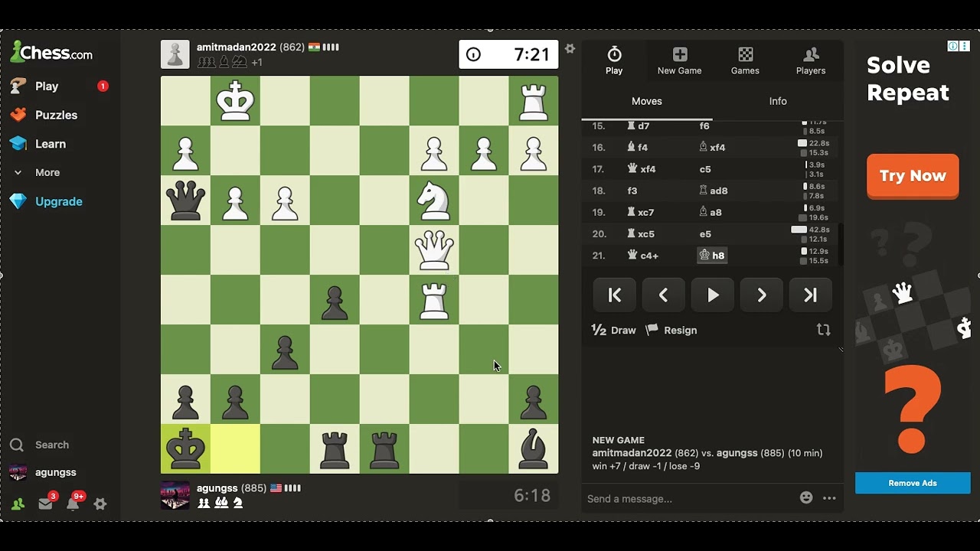
Task: Open the emoji smiley picker
Action: pyautogui.click(x=806, y=497)
